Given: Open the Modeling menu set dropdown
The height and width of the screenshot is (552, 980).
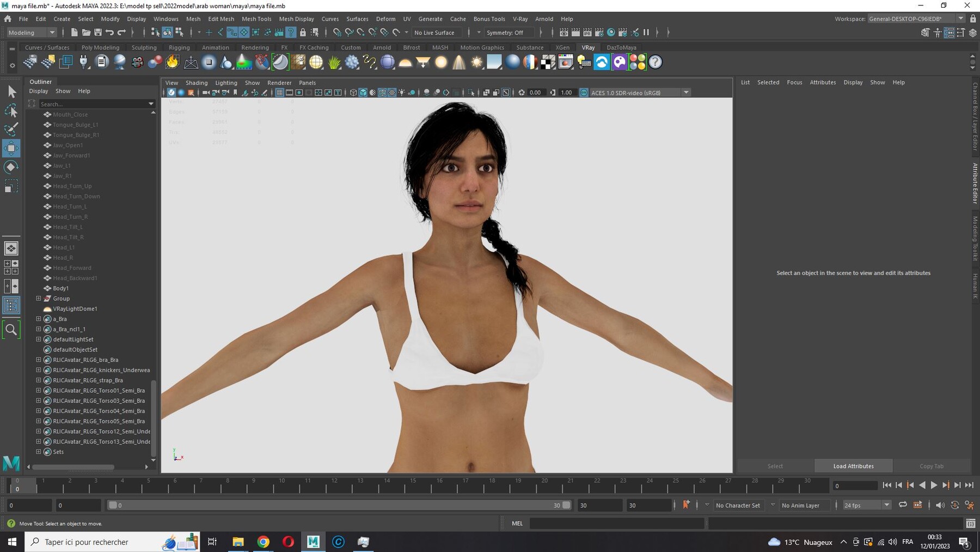Looking at the screenshot, I should pyautogui.click(x=31, y=33).
